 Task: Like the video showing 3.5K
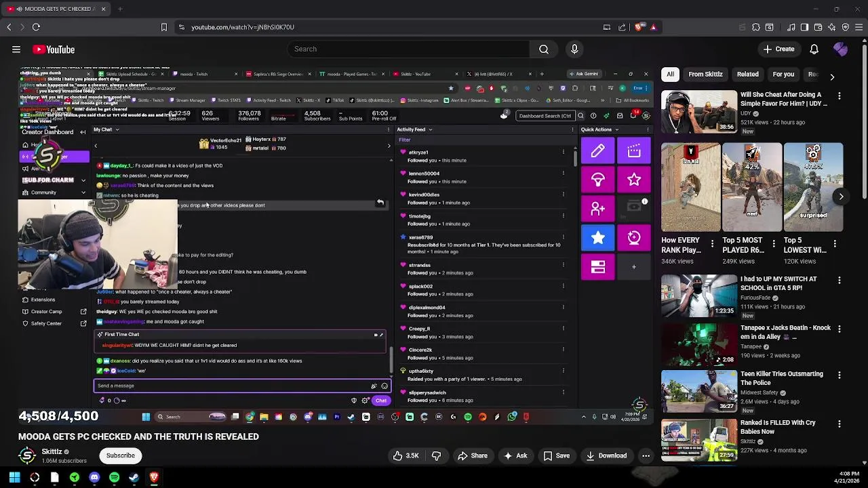coord(406,456)
